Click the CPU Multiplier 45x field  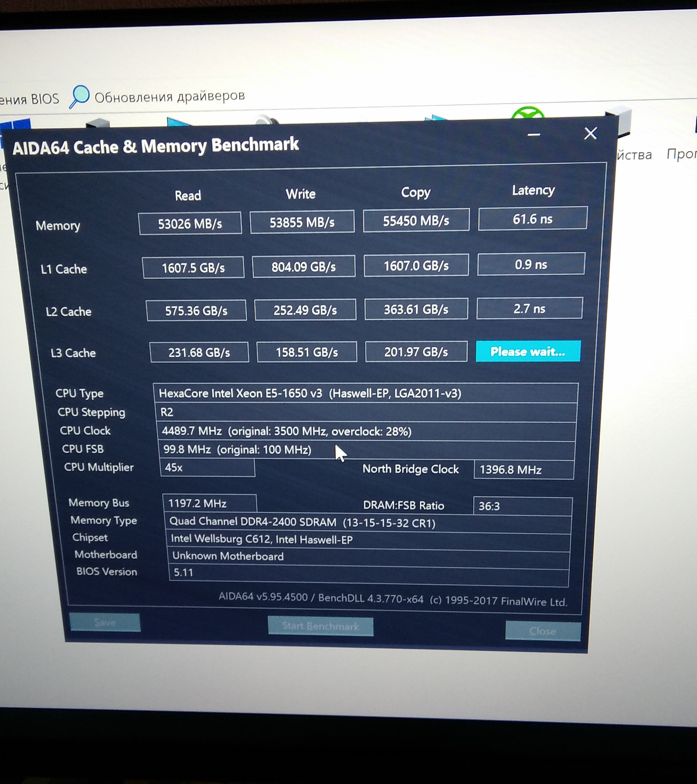click(x=207, y=468)
